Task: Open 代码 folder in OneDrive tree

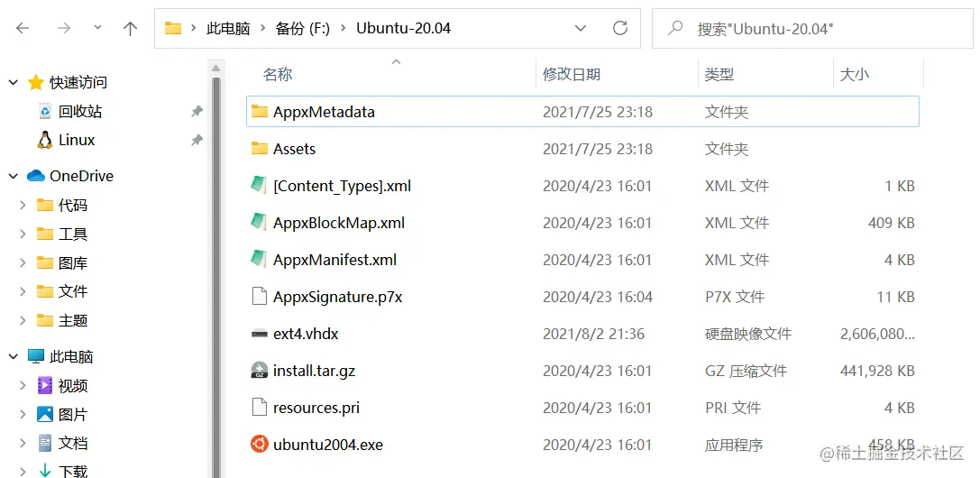Action: pyautogui.click(x=72, y=205)
